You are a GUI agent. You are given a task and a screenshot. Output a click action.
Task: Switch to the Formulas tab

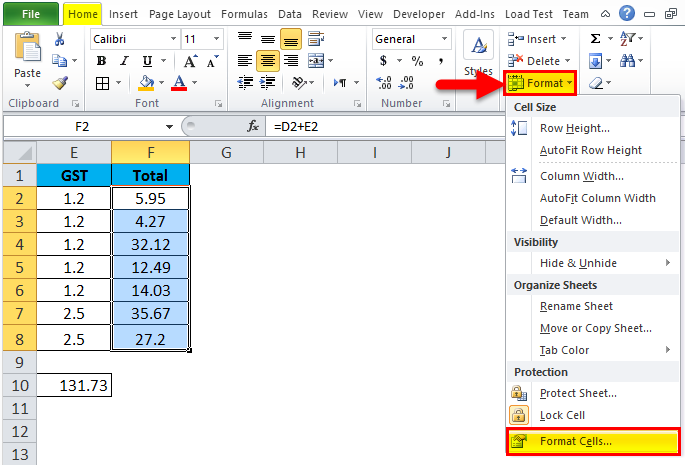244,14
